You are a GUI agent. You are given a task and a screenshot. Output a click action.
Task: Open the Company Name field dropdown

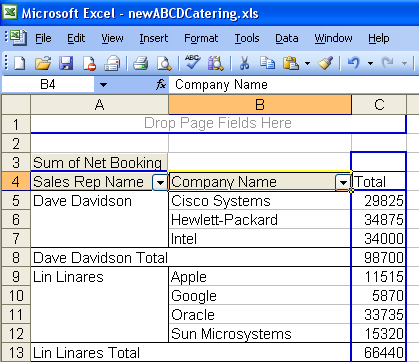(x=343, y=182)
